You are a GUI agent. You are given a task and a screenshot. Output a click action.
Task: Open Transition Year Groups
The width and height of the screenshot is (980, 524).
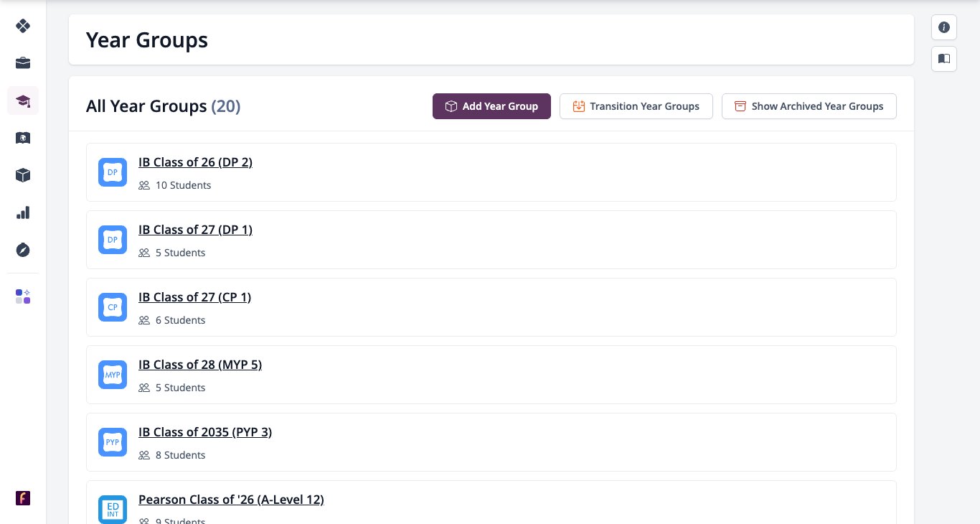[636, 106]
